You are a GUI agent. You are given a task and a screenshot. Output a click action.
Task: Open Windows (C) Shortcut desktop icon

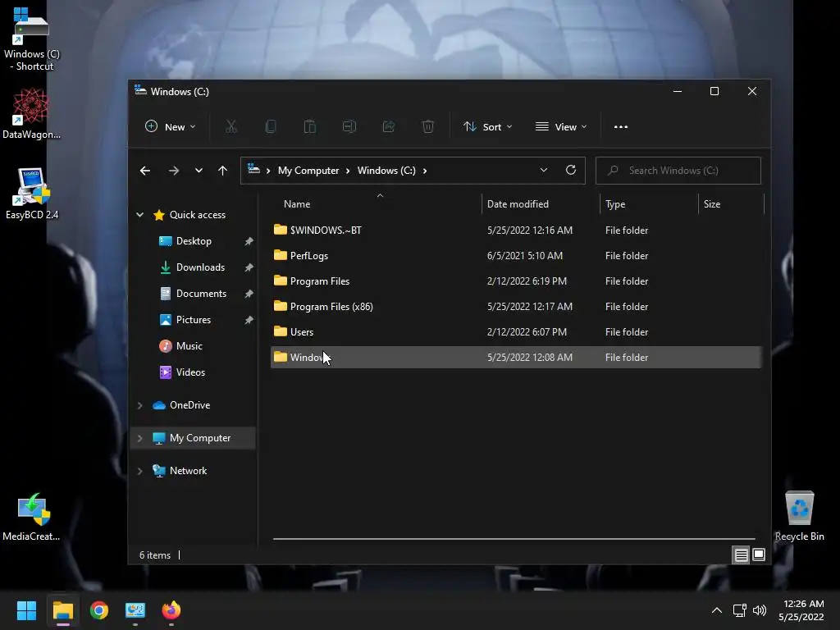32,39
